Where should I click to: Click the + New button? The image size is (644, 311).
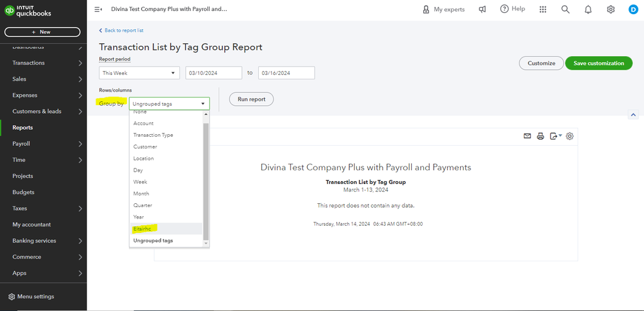point(43,32)
